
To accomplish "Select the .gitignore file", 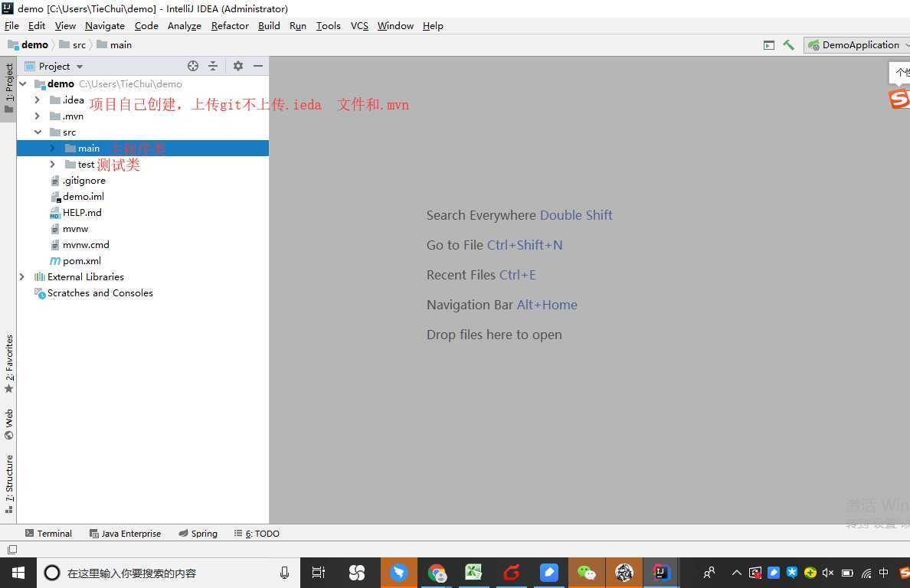I will click(83, 181).
